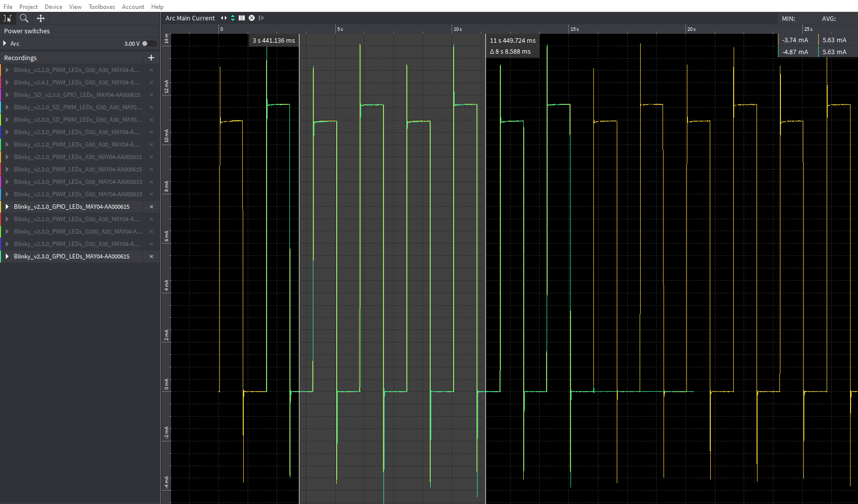The height and width of the screenshot is (504, 858).
Task: Click the selection window icon in the chart header
Action: point(241,18)
